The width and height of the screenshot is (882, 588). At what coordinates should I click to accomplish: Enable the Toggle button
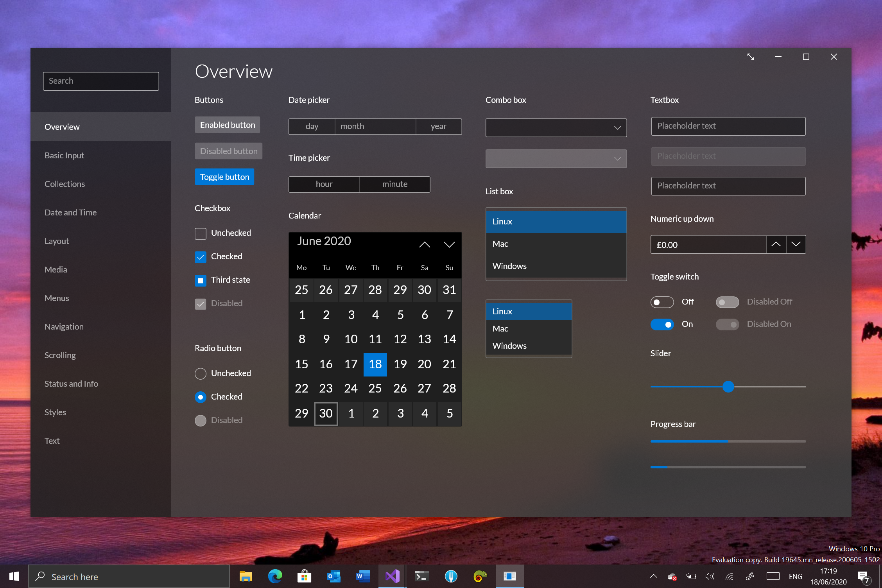coord(225,177)
